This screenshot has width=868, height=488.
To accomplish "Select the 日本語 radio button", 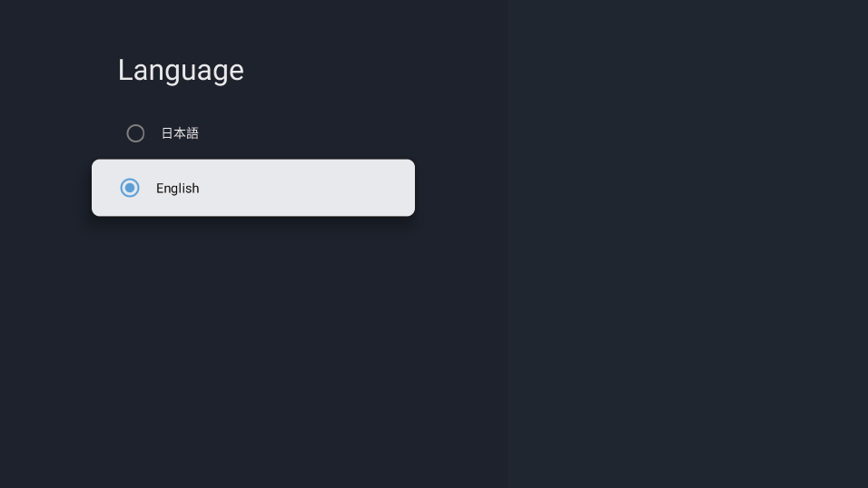I will (135, 133).
